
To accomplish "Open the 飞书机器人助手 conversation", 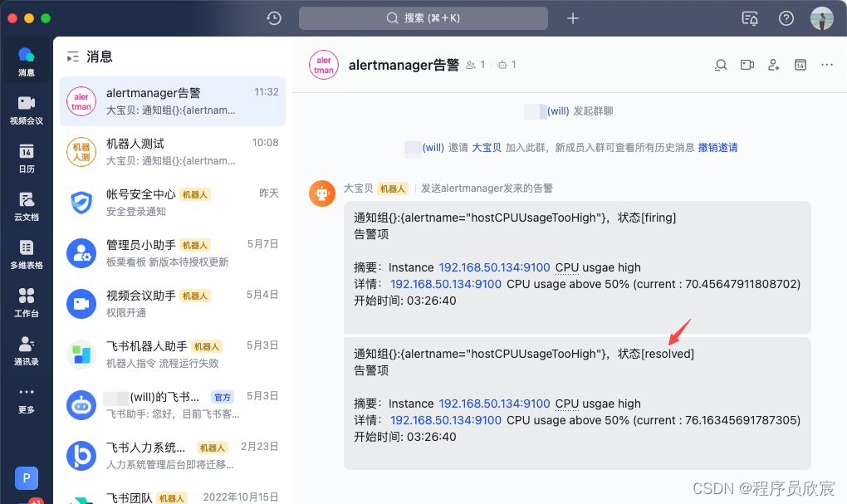I will point(173,355).
